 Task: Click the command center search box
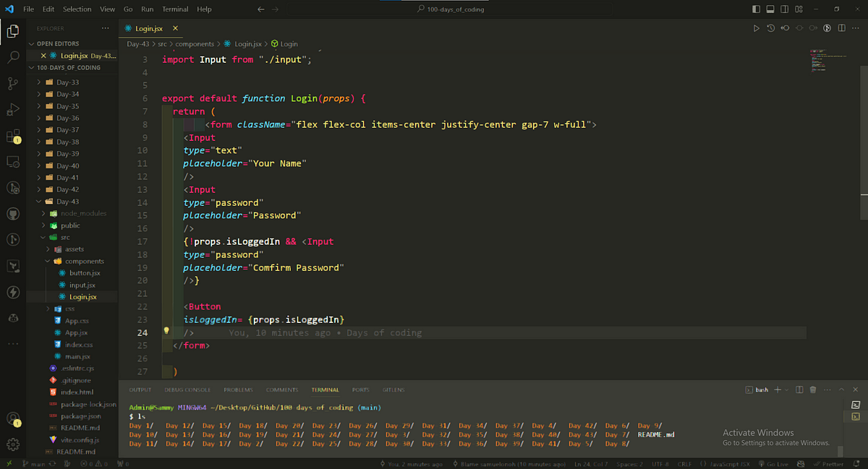(x=452, y=9)
